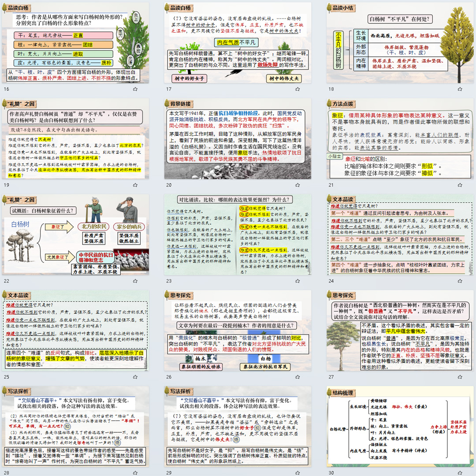Click the slide number label 25
This screenshot has height=476, width=476.
(x=6, y=377)
